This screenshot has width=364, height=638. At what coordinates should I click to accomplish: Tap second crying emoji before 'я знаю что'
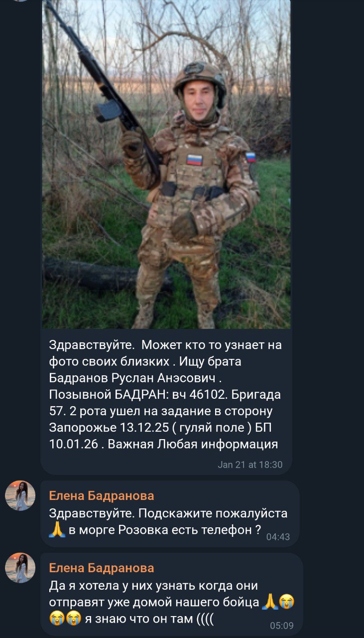74,618
